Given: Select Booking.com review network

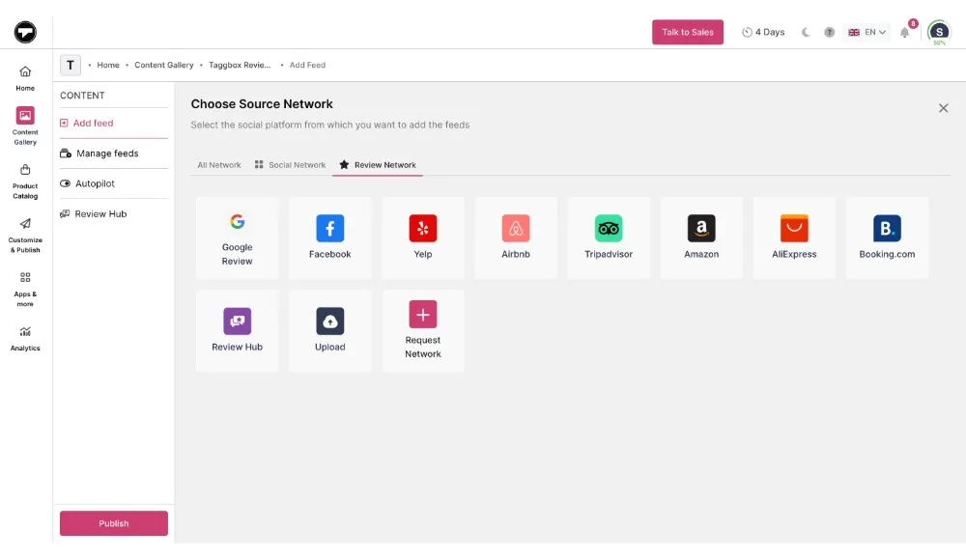Looking at the screenshot, I should (x=887, y=238).
